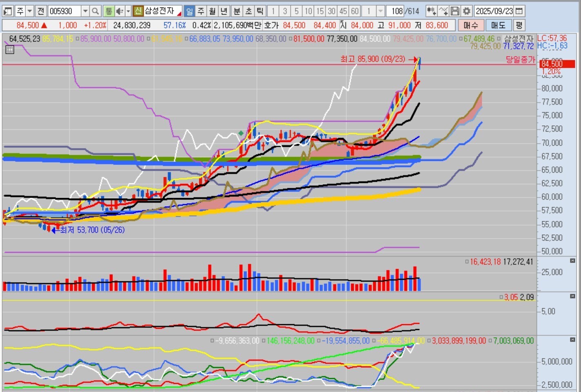The width and height of the screenshot is (581, 392).
Task: Click the candlestick add-chart icon
Action: (431, 11)
